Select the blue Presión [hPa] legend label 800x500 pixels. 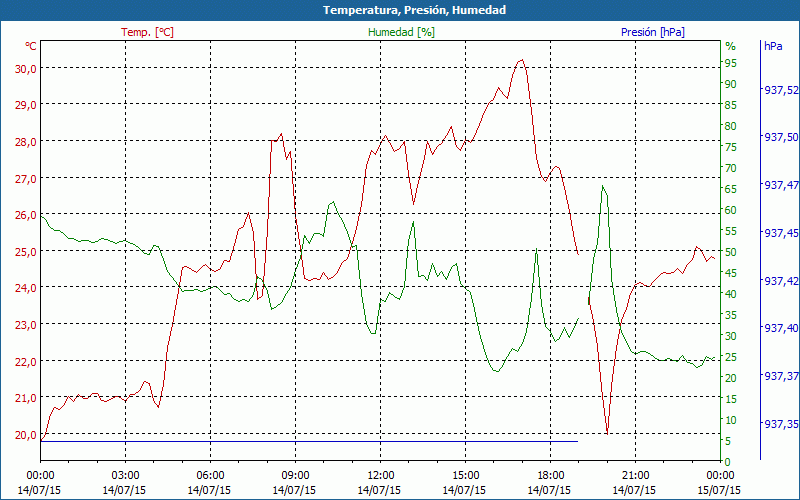point(653,32)
